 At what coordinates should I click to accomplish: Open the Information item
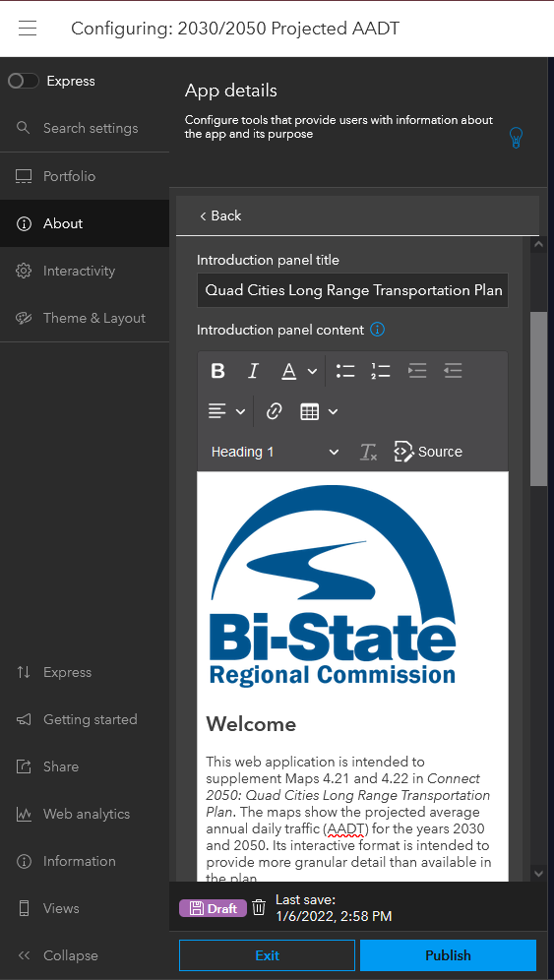click(x=85, y=861)
